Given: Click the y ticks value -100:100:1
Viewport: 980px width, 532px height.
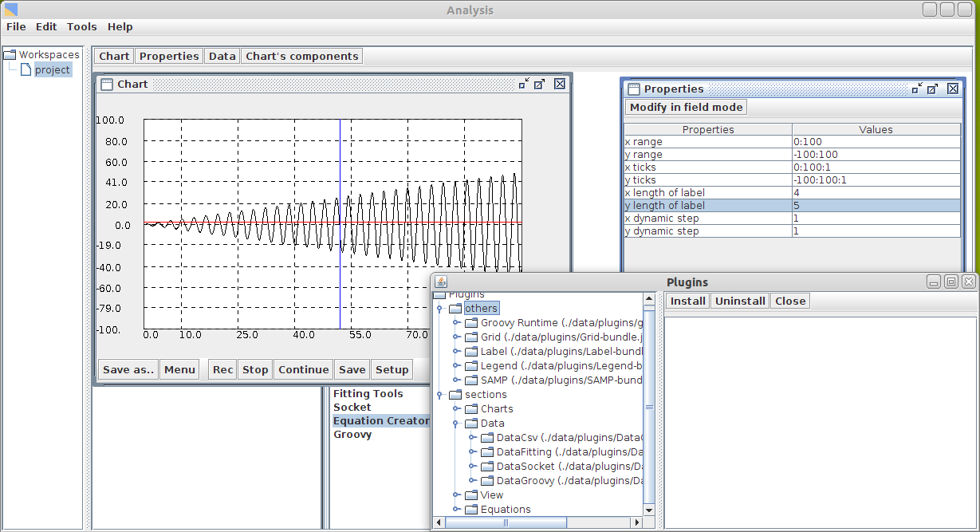Looking at the screenshot, I should pyautogui.click(x=876, y=180).
